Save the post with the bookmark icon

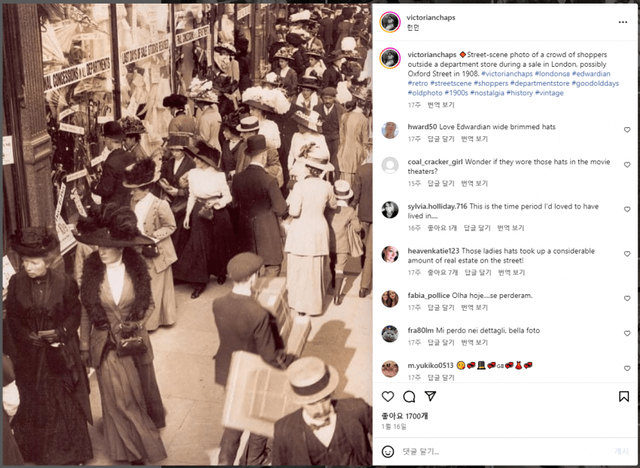click(x=624, y=396)
